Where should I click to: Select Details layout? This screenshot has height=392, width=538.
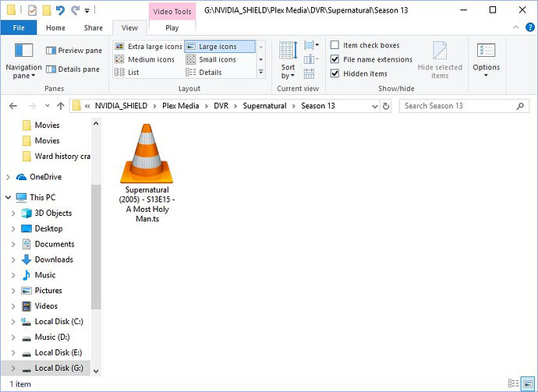point(204,72)
